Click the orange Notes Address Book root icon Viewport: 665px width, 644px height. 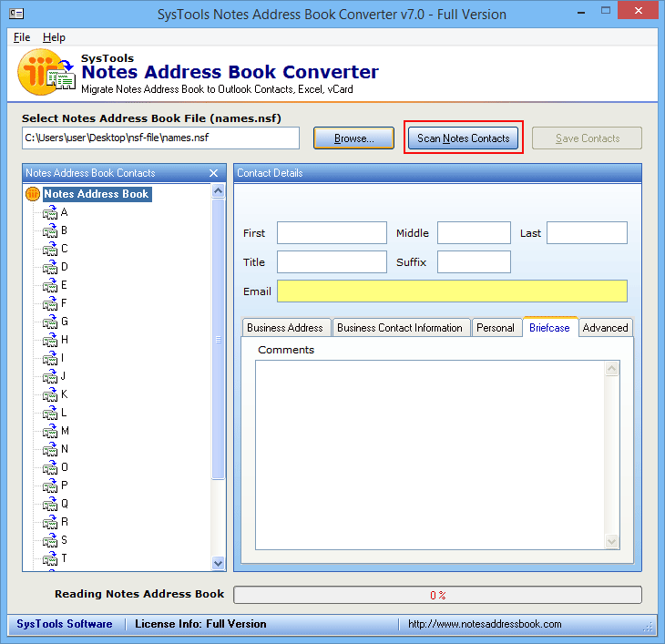[x=33, y=194]
